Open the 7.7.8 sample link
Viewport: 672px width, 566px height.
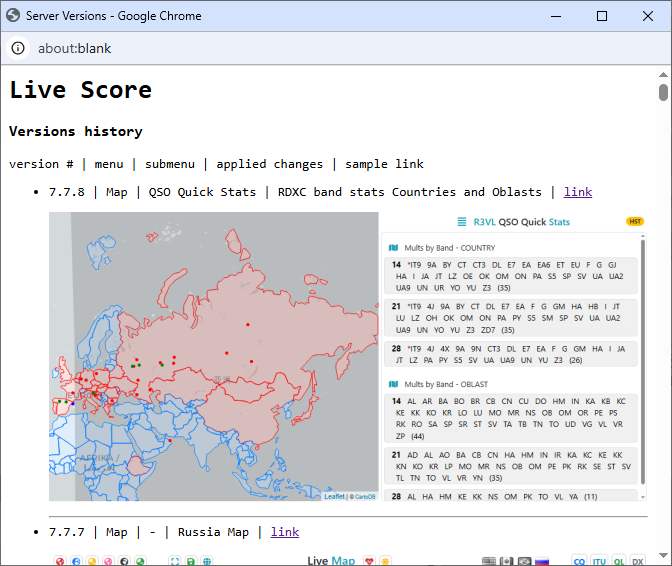578,192
